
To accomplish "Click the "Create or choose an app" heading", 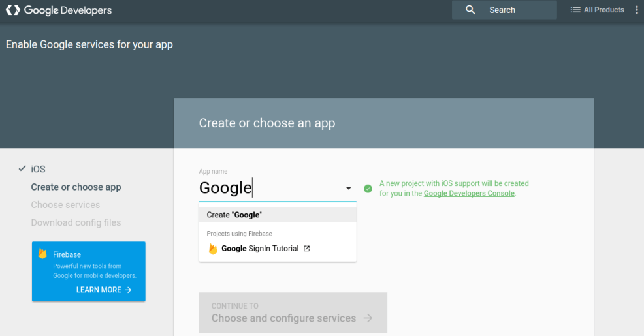I will 267,123.
